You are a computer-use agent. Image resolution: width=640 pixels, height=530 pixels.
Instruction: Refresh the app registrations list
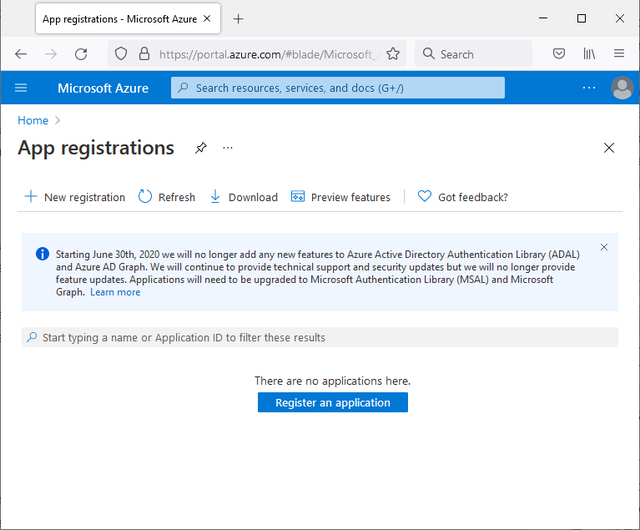coord(167,197)
